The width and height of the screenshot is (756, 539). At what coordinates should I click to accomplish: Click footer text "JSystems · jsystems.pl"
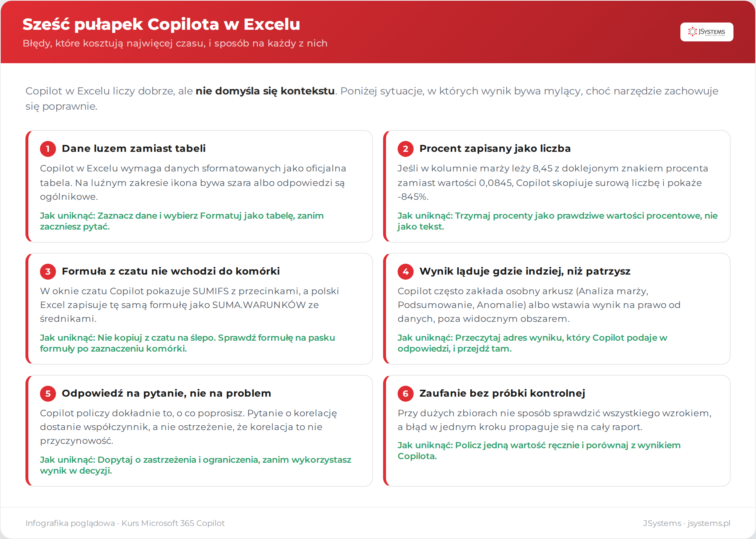pos(687,523)
